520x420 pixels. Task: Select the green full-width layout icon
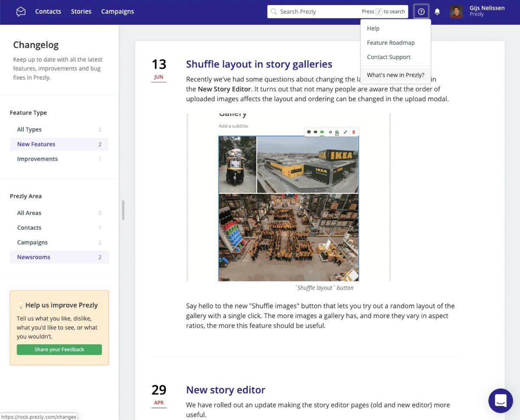tap(322, 132)
